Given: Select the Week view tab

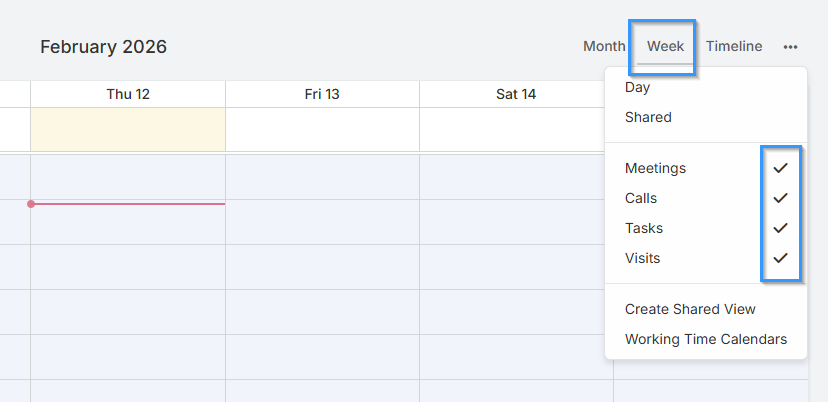Looking at the screenshot, I should coord(665,46).
